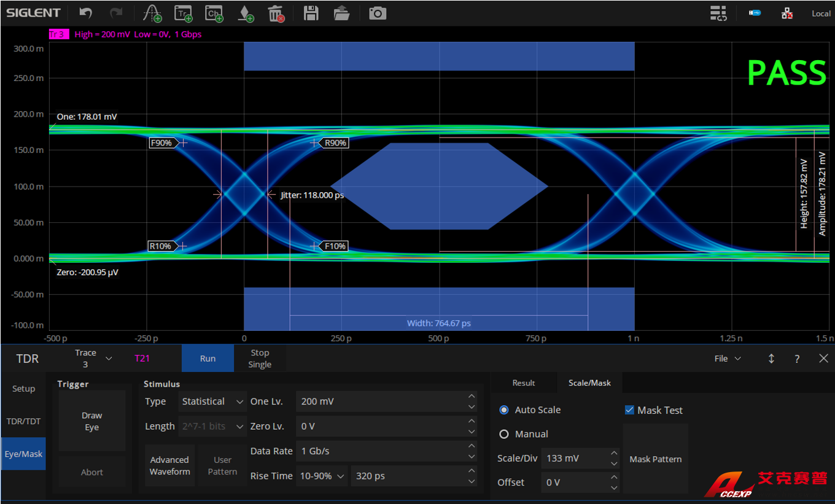Click the trash delete icon
Viewport: 835px width, 504px height.
point(276,13)
